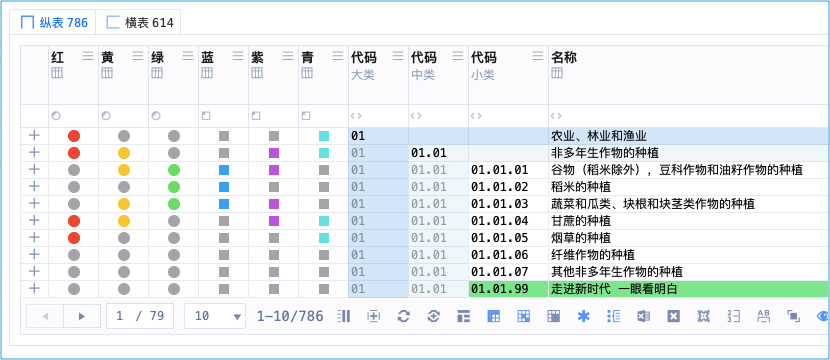The height and width of the screenshot is (360, 830).
Task: Toggle the 蓝 square in the 01.01.03 row
Action: [x=224, y=204]
